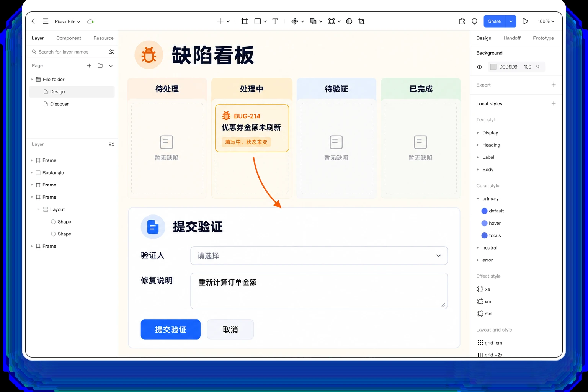588x392 pixels.
Task: Open the Share button dropdown arrow
Action: click(x=511, y=21)
